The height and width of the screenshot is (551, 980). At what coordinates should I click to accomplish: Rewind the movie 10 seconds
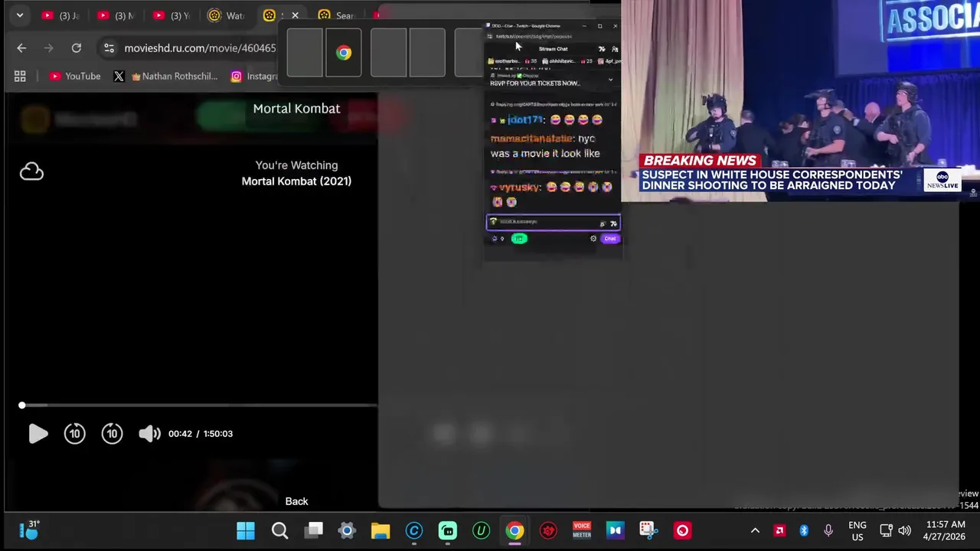click(74, 434)
